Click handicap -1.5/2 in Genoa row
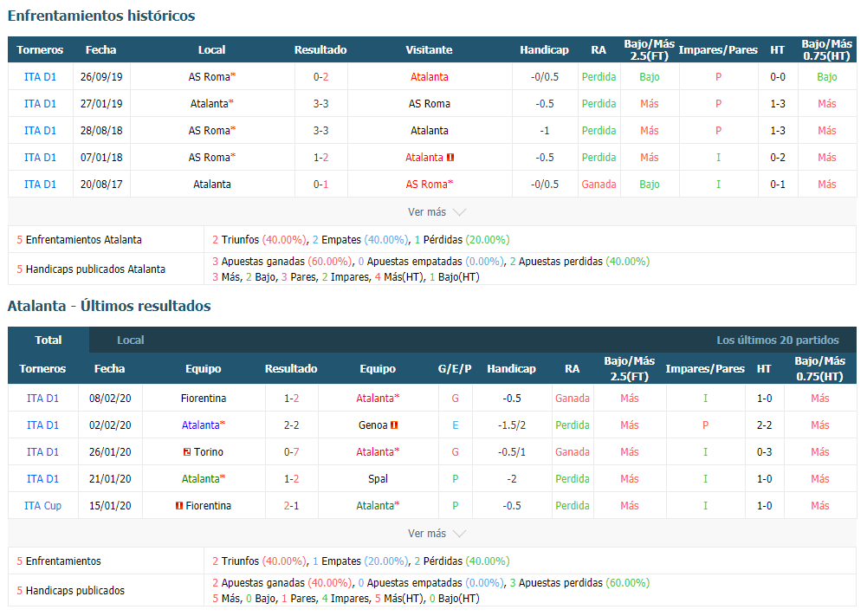This screenshot has width=867, height=616. coord(512,425)
